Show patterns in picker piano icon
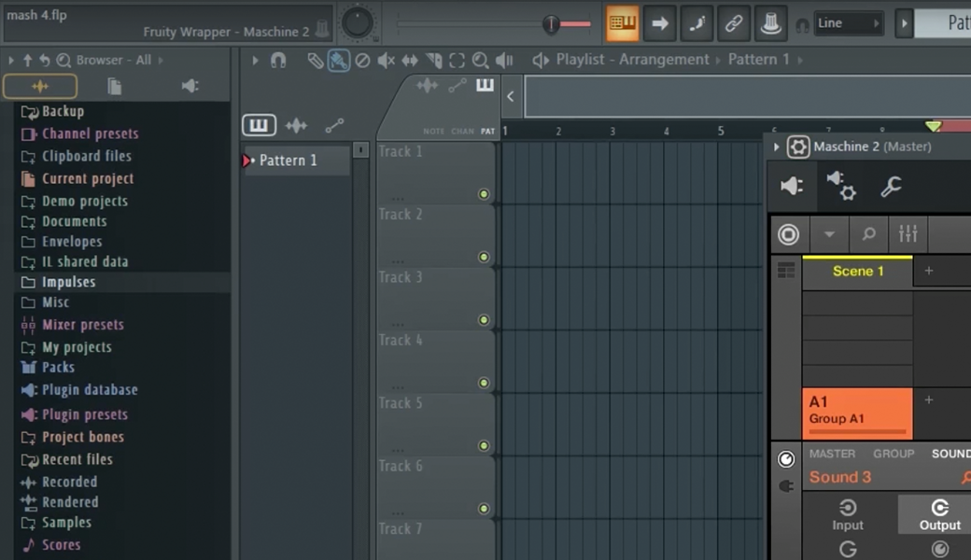Viewport: 971px width, 560px height. tap(259, 126)
